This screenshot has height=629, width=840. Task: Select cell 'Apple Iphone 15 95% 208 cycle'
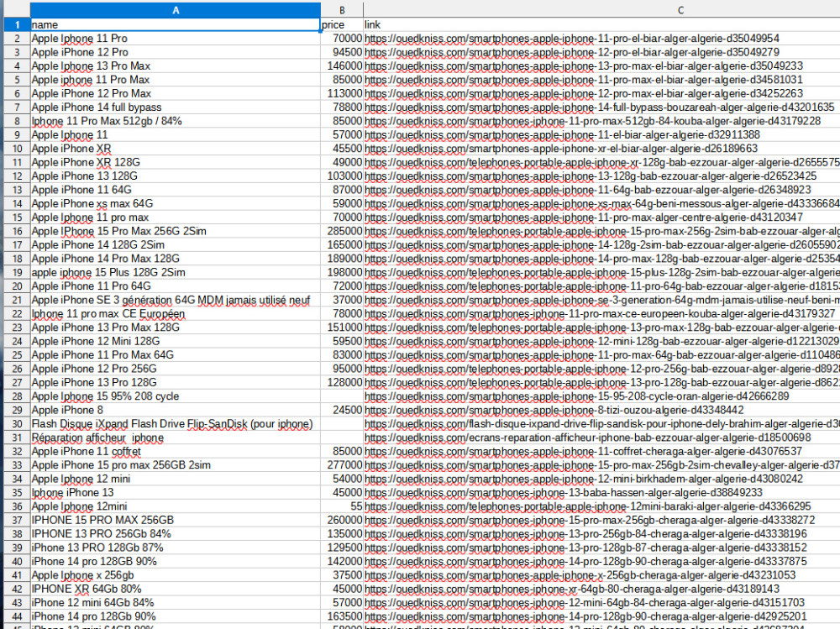point(176,396)
